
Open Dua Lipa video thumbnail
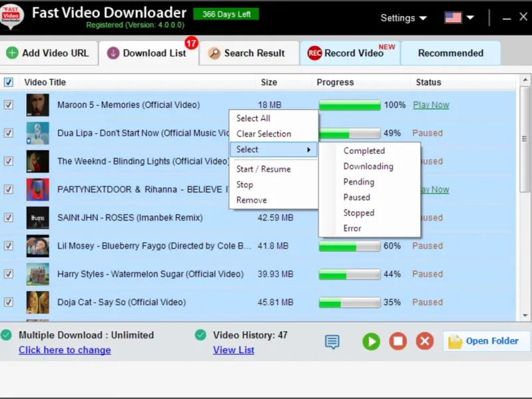pyautogui.click(x=38, y=133)
